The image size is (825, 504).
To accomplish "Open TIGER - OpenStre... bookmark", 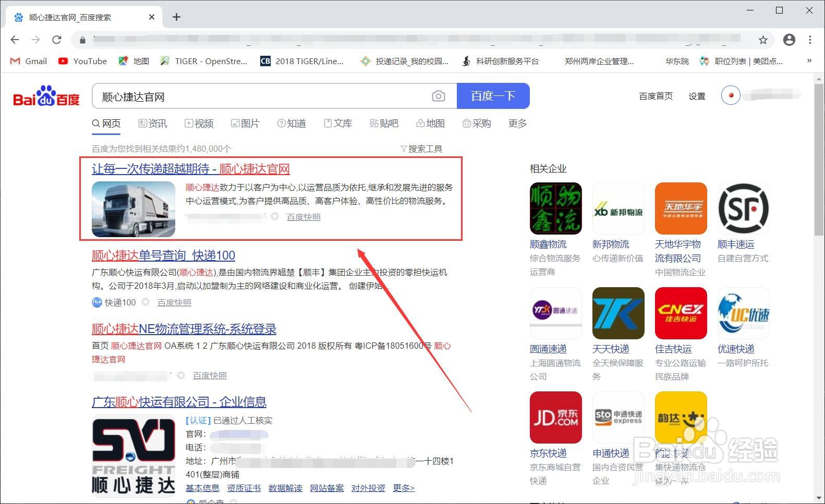I will pos(204,61).
